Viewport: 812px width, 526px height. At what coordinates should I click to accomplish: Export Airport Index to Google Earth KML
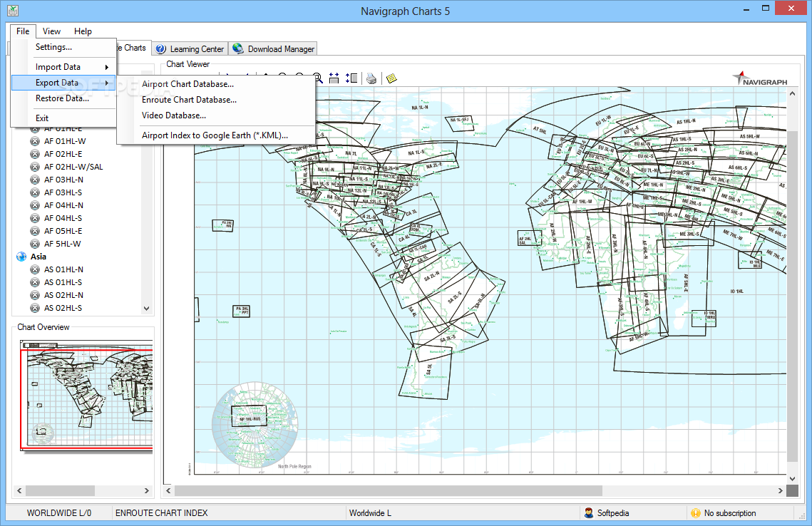coord(216,135)
